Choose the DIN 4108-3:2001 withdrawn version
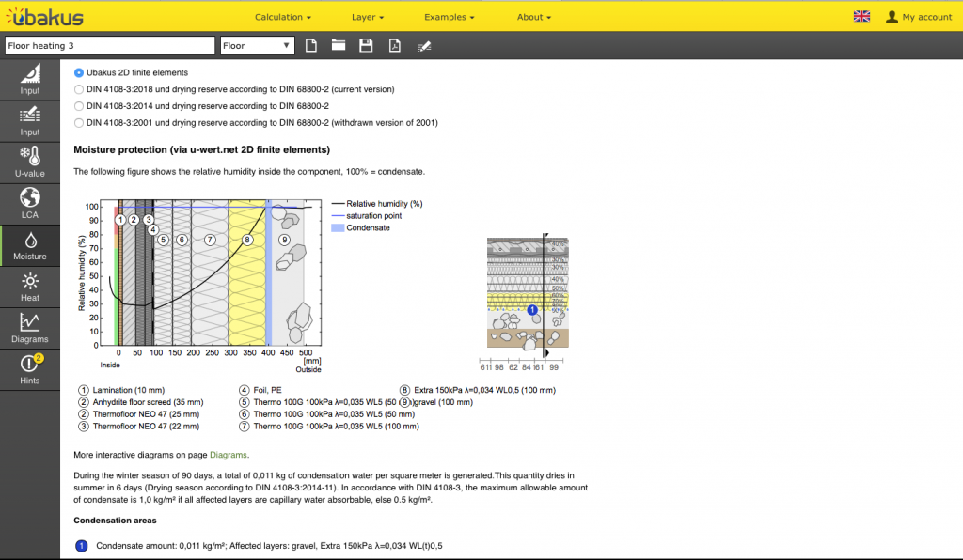Viewport: 963px width, 560px height. [79, 122]
